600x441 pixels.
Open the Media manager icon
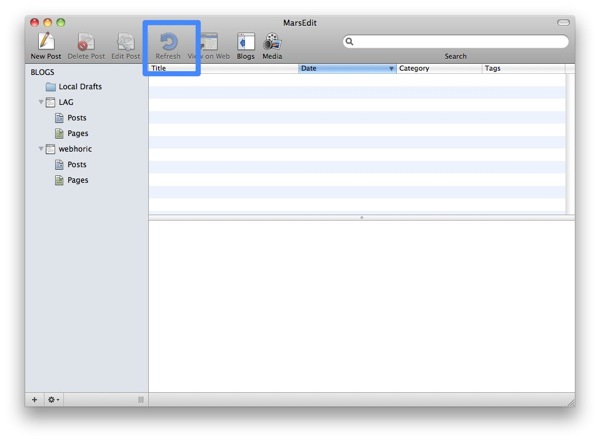coord(272,42)
